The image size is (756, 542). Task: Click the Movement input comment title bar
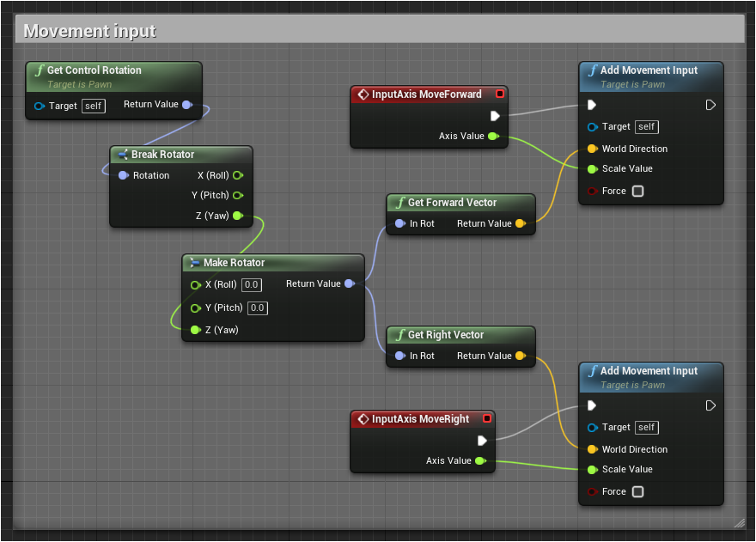tap(379, 31)
